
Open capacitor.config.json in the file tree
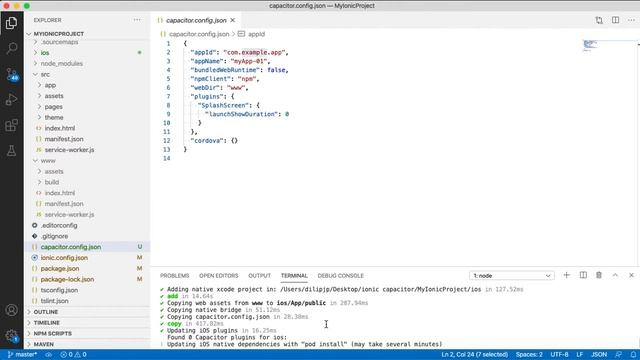point(71,247)
